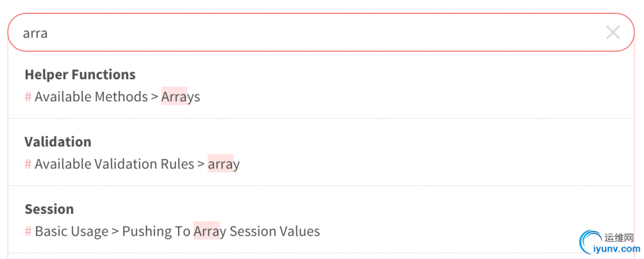Click the ">" separator after Available Methods
This screenshot has width=644, height=259.
155,97
